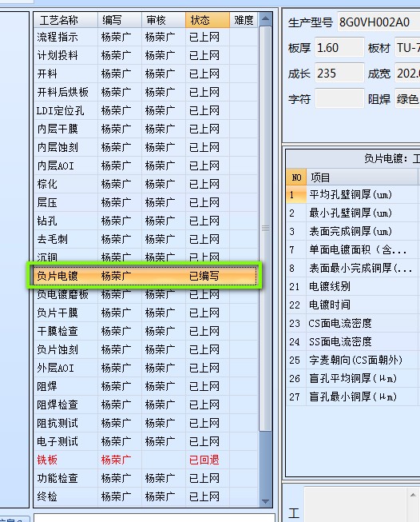
Task: Click the 状态 column header
Action: [207, 20]
